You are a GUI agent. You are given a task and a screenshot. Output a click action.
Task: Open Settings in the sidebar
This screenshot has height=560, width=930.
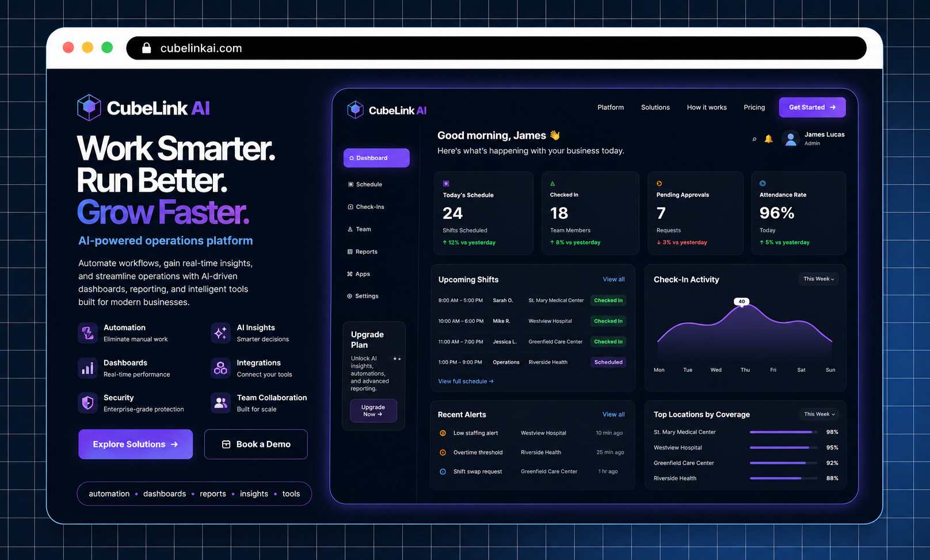[363, 296]
